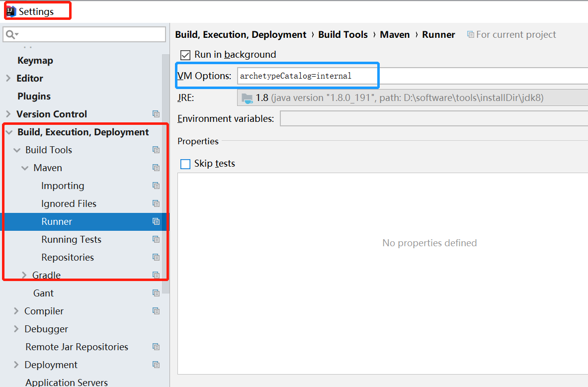This screenshot has width=588, height=387.
Task: Click project-level icon next to Deployment
Action: (x=156, y=365)
